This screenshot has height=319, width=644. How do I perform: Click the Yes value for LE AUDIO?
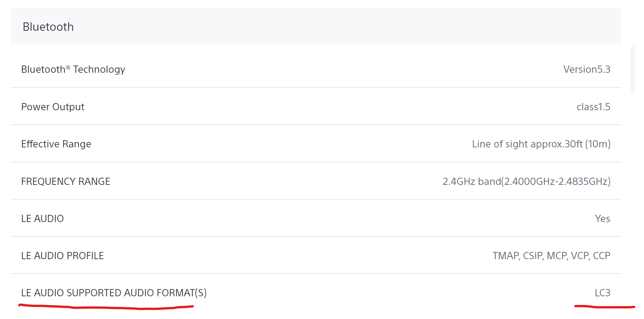click(602, 219)
